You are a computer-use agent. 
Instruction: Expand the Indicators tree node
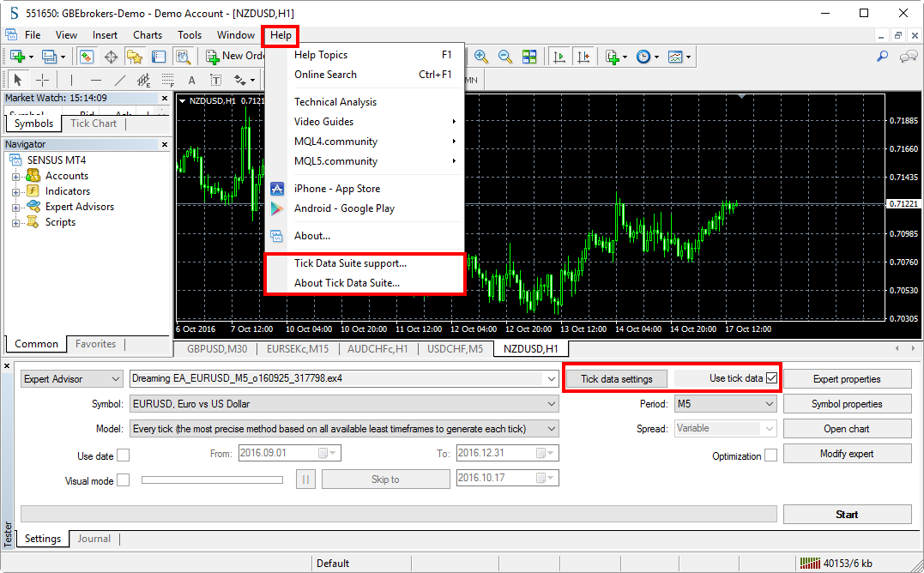pos(16,191)
